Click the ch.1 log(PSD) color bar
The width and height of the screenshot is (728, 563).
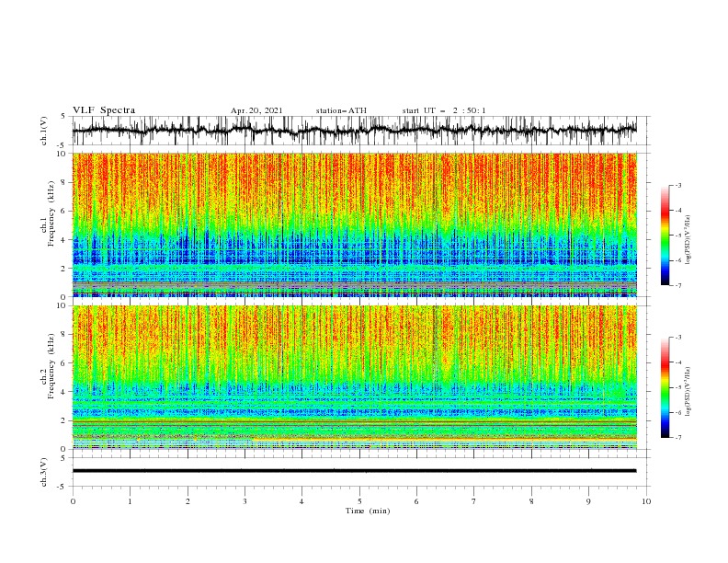pyautogui.click(x=665, y=235)
